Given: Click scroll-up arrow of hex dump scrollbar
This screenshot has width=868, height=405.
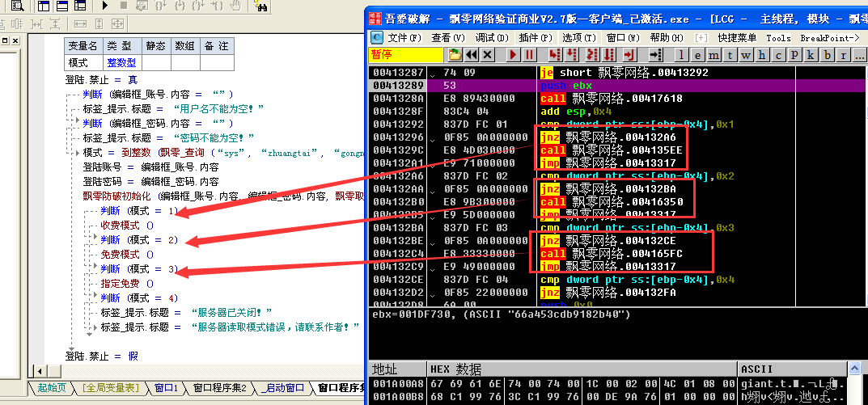Looking at the screenshot, I should (x=854, y=369).
